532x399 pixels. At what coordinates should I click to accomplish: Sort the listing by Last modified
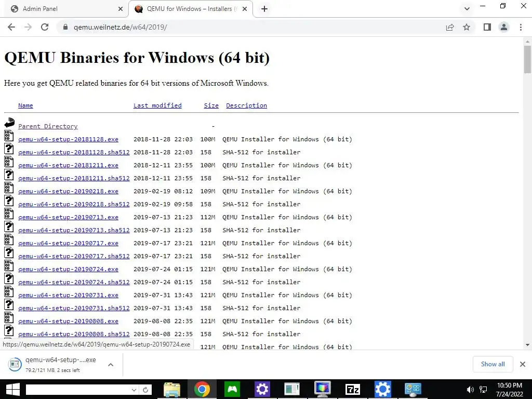click(157, 105)
